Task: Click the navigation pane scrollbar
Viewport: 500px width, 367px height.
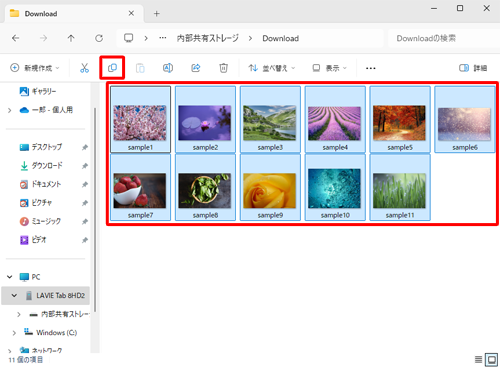Action: click(x=95, y=210)
